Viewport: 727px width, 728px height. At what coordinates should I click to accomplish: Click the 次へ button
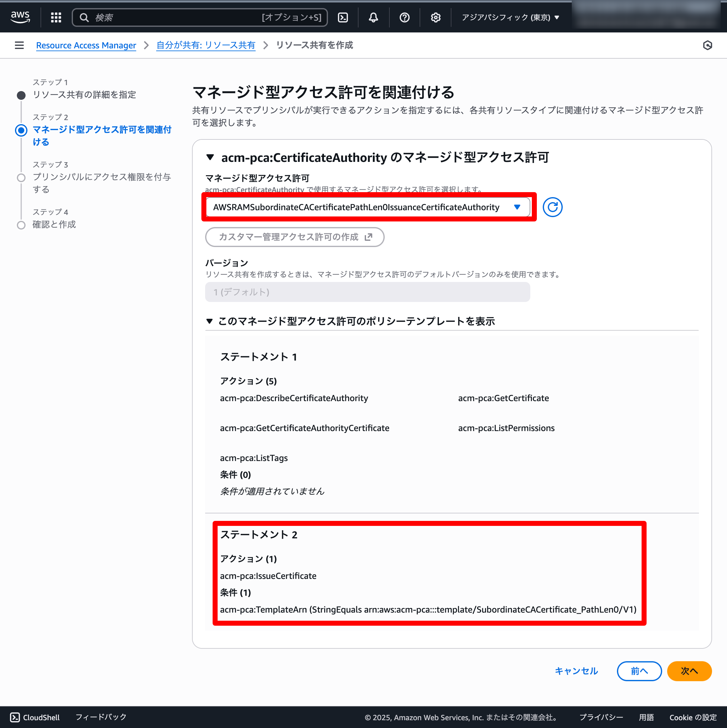(689, 671)
